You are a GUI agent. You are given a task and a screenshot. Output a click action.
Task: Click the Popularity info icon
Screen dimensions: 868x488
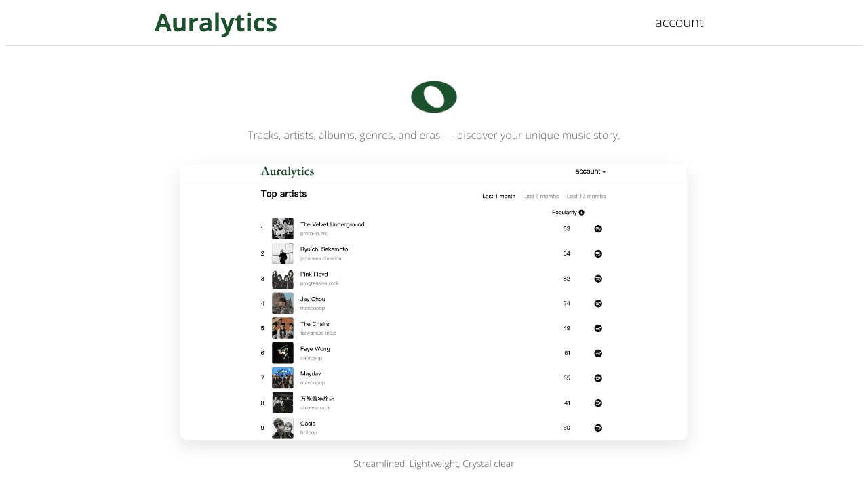(x=582, y=212)
